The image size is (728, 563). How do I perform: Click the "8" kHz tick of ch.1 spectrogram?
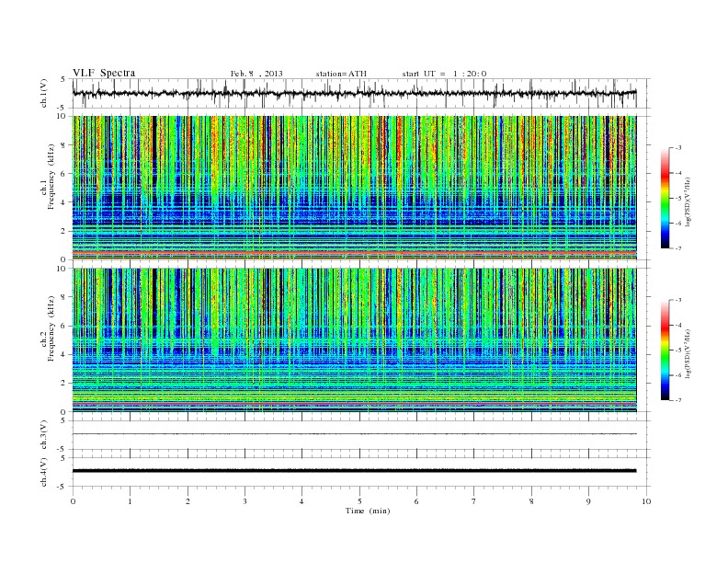[x=63, y=145]
